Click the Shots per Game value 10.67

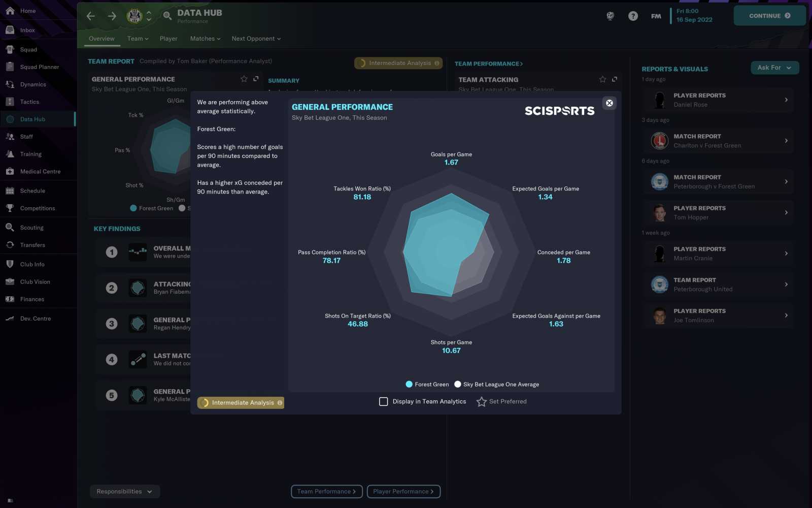451,351
